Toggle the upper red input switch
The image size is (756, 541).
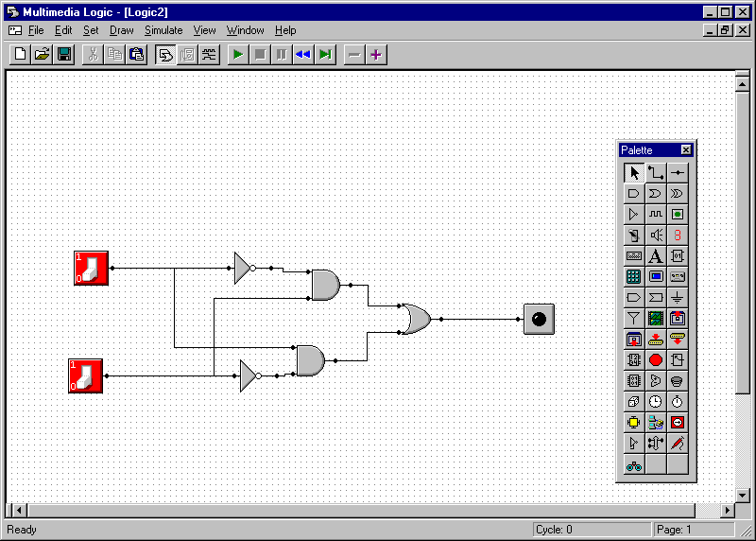coord(91,268)
